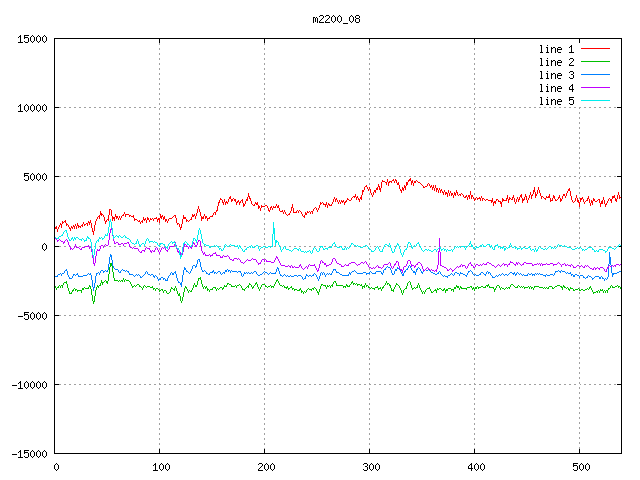Viewport: 640px width, 480px height.
Task: Click the red line 1 legend sample
Action: [595, 49]
